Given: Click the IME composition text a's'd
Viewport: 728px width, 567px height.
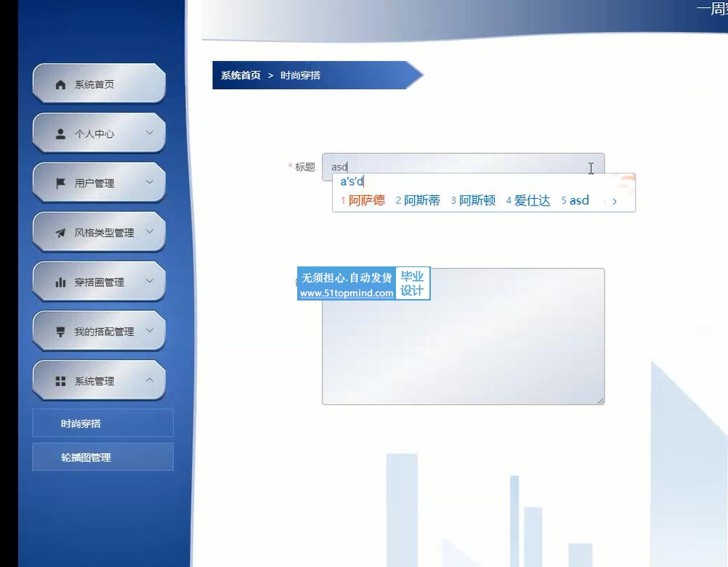Looking at the screenshot, I should pyautogui.click(x=352, y=181).
